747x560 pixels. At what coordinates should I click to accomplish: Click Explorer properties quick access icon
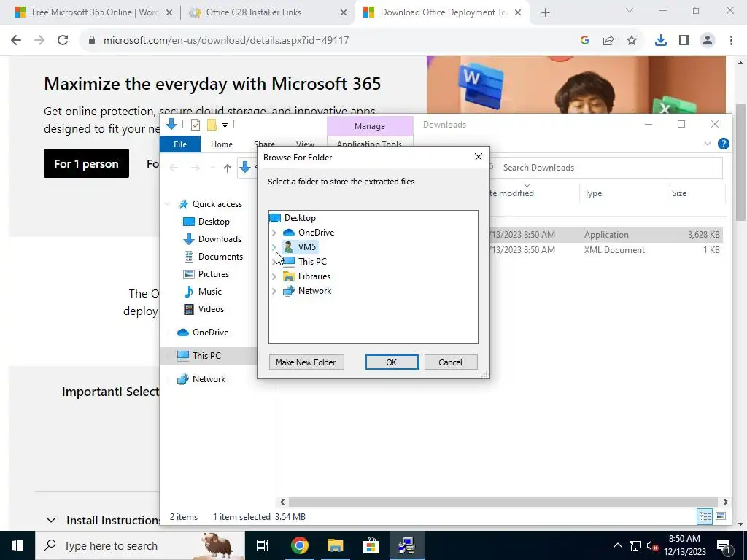click(x=196, y=125)
